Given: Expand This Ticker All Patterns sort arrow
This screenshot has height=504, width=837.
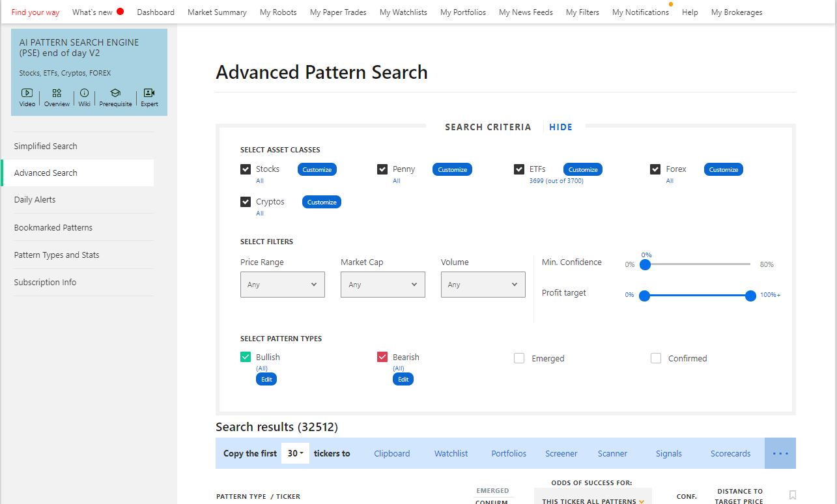Looking at the screenshot, I should [x=642, y=501].
